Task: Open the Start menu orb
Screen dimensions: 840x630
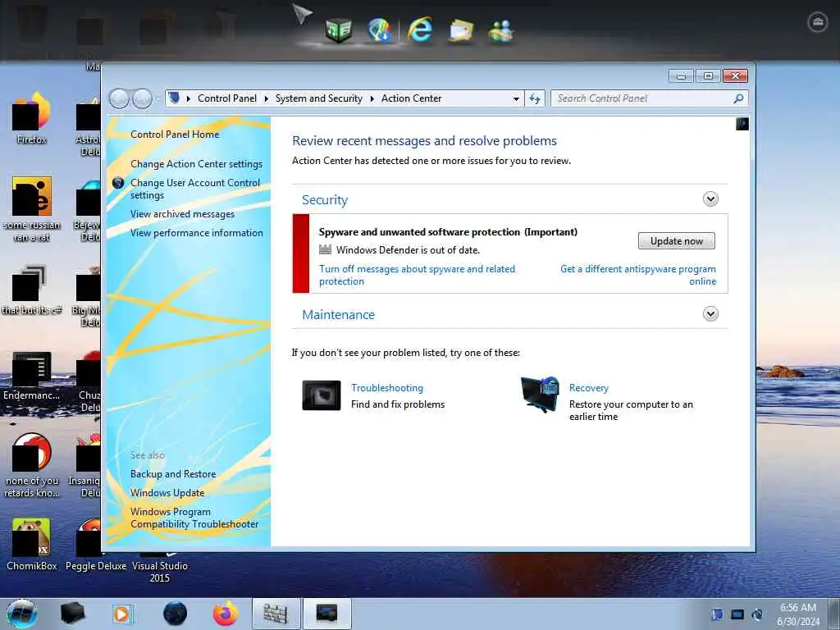Action: [22, 614]
